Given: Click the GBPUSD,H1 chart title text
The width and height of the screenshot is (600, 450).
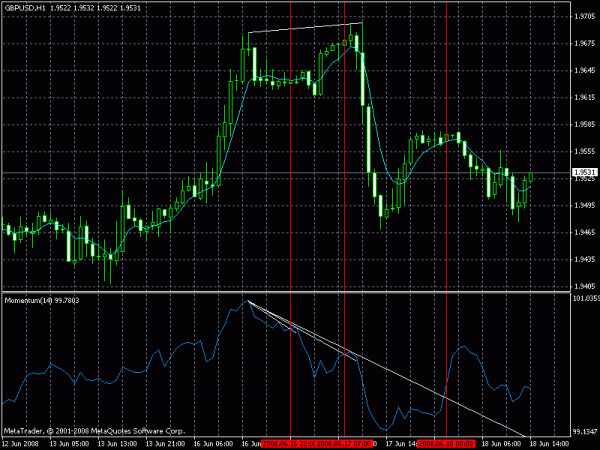Looking at the screenshot, I should coord(24,8).
